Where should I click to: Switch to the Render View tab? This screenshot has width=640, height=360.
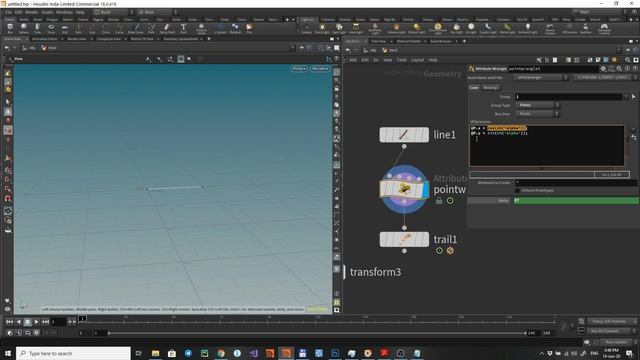(x=77, y=39)
